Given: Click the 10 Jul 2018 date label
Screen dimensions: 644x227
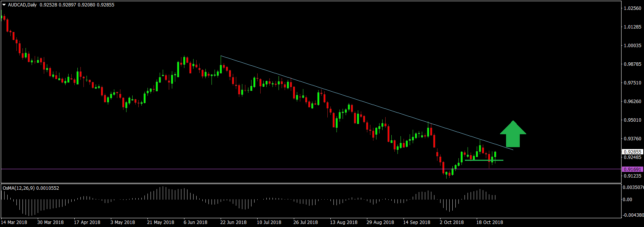Looking at the screenshot, I should 269,222.
